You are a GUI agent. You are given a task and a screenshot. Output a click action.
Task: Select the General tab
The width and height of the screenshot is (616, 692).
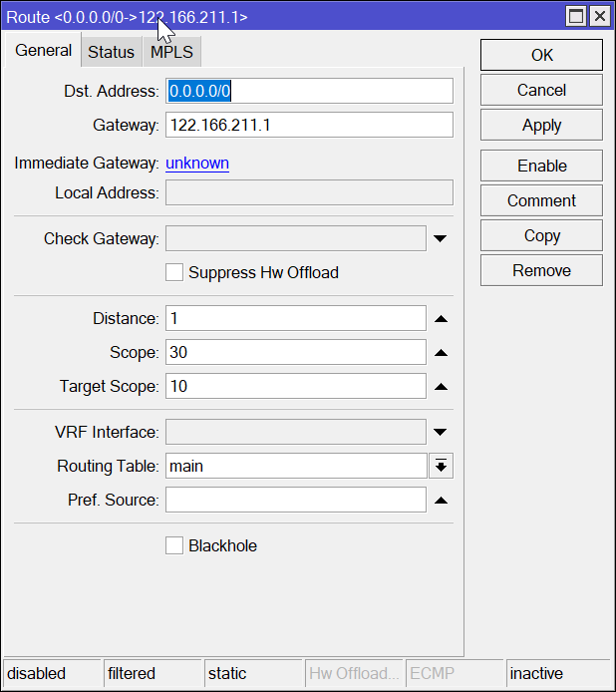coord(44,51)
